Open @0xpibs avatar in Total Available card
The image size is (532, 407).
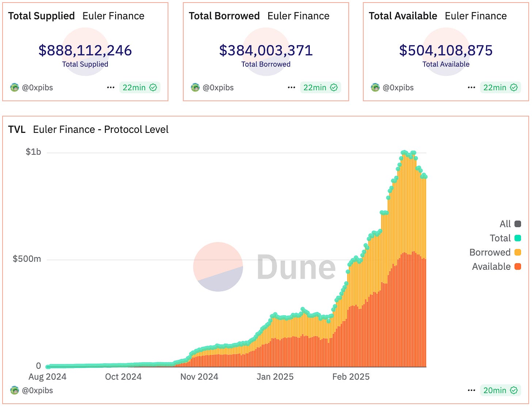375,88
